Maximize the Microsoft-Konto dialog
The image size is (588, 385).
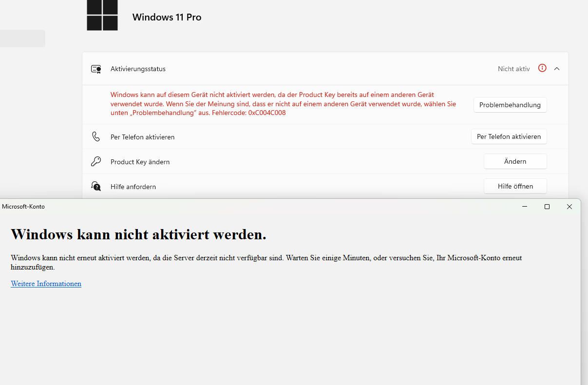click(547, 207)
